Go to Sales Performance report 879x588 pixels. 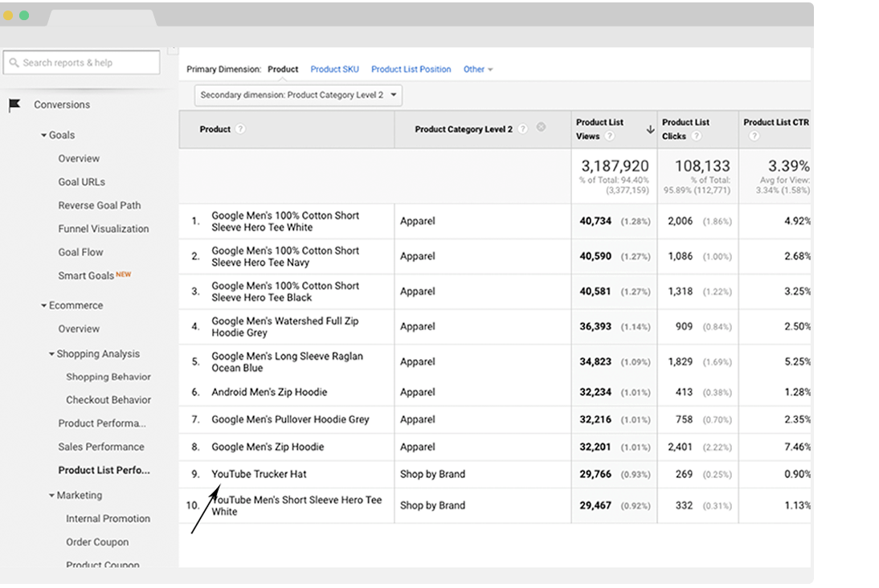point(101,447)
